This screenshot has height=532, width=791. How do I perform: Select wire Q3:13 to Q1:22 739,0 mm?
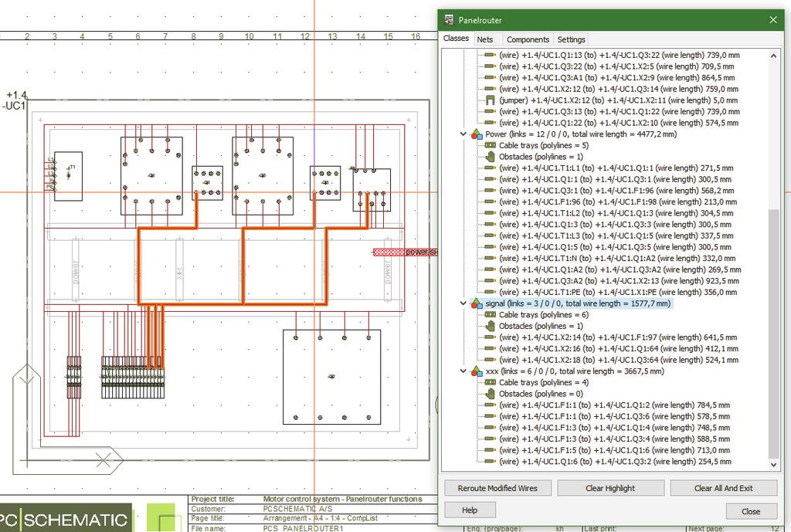pos(620,111)
